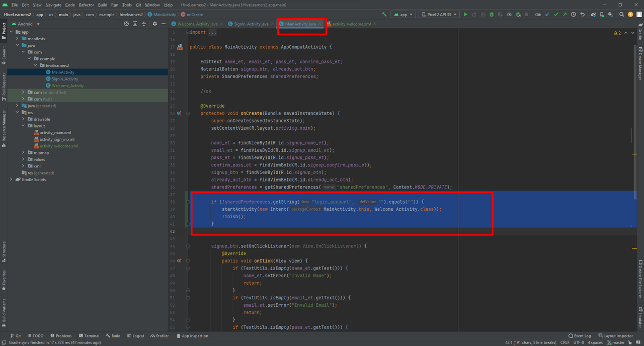Expand the mipmap folder
Screen dimensions: 644x346
click(23, 152)
